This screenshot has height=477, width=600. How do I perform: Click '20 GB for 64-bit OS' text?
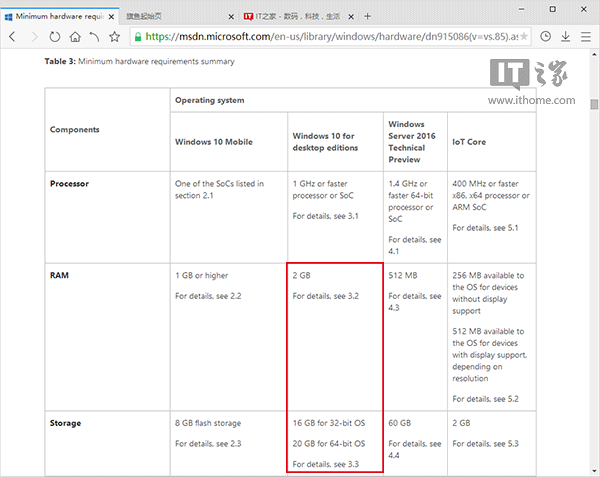pos(329,444)
